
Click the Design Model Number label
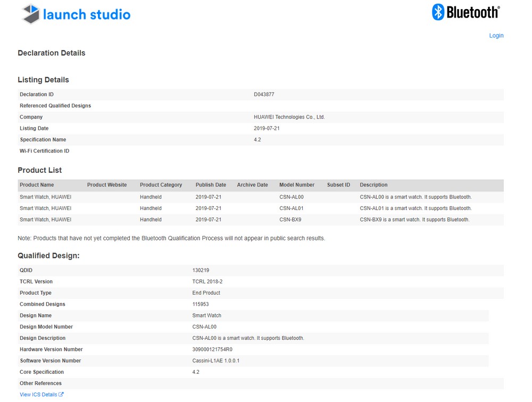pos(46,326)
